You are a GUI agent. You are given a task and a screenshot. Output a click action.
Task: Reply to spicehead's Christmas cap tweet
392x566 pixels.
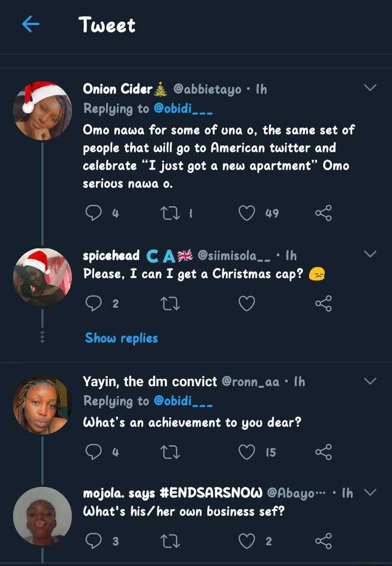point(94,303)
